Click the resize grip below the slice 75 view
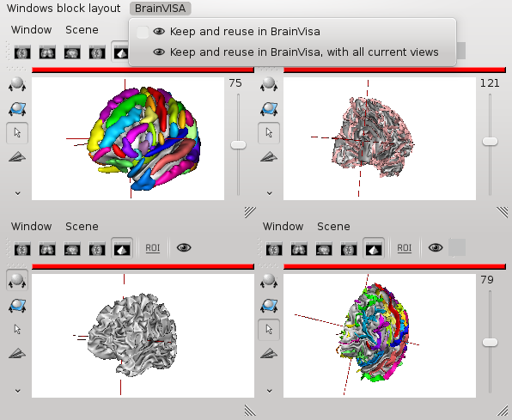Viewport: 512px width, 420px height. tap(250, 212)
